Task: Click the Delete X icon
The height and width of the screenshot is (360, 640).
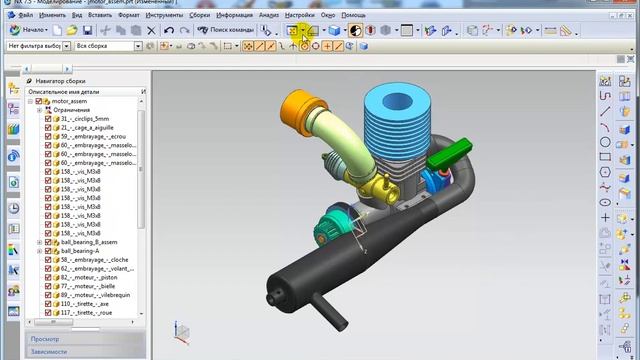Action: click(151, 30)
